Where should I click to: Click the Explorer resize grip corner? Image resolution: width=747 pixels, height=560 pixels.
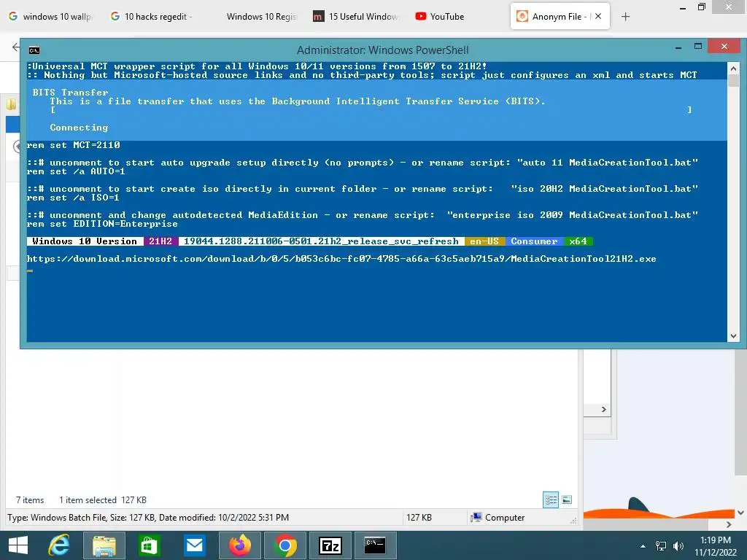[x=573, y=521]
